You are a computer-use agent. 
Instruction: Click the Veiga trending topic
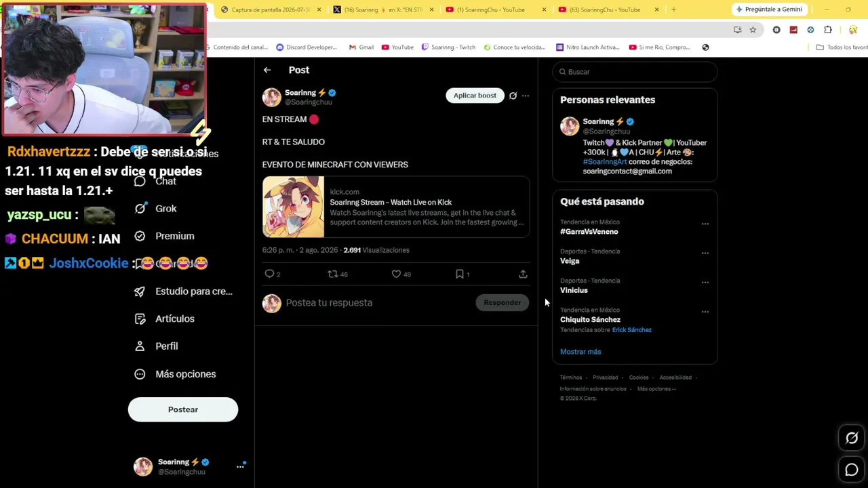pyautogui.click(x=570, y=261)
